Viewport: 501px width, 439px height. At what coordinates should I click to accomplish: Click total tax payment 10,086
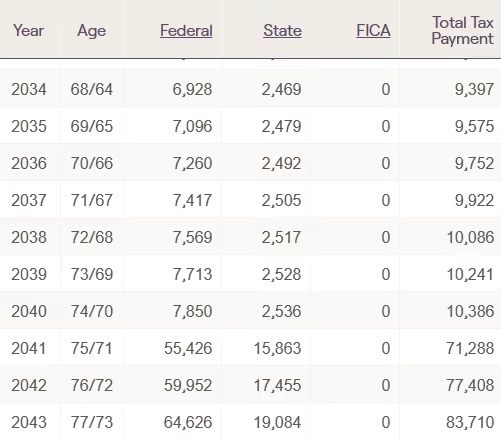point(470,237)
